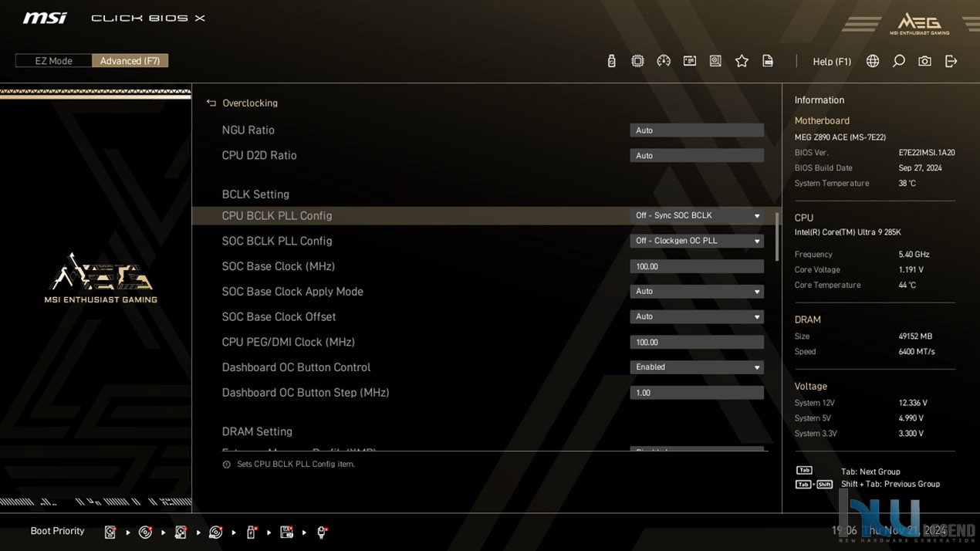
Task: Select the NGU Ratio label
Action: 248,130
